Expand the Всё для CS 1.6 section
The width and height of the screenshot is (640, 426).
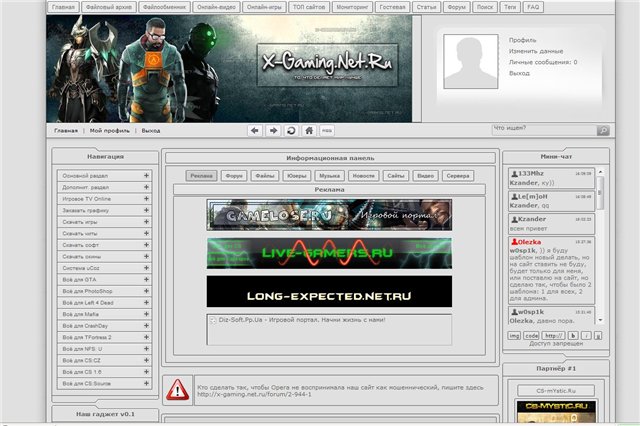[146, 372]
